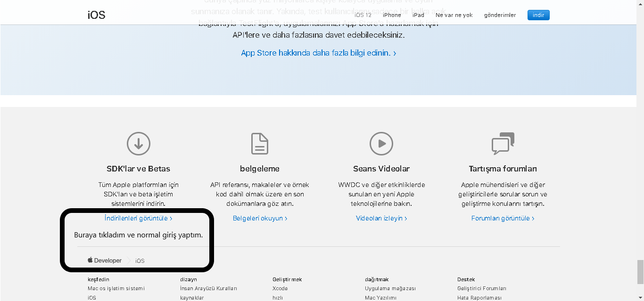Image resolution: width=644 pixels, height=301 pixels.
Task: Open 'İndirilenleri görüntüle' link
Action: (x=139, y=218)
